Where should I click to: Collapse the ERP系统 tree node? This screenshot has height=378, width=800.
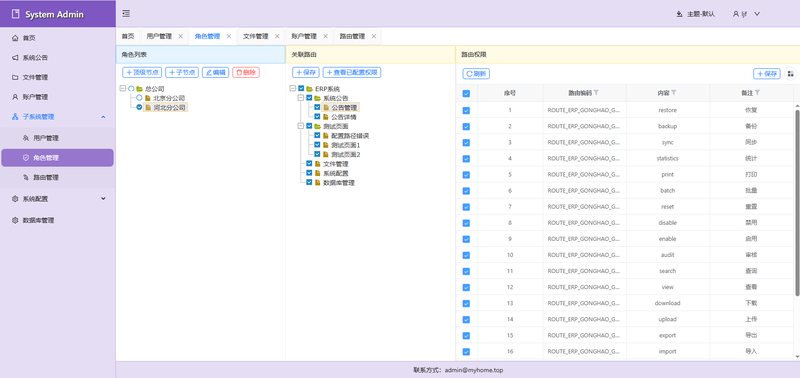coord(292,89)
